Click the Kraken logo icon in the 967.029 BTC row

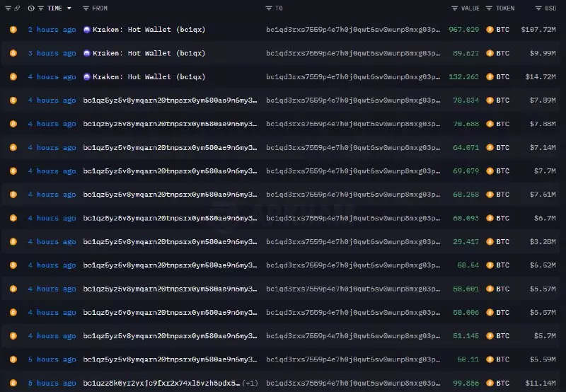point(87,30)
